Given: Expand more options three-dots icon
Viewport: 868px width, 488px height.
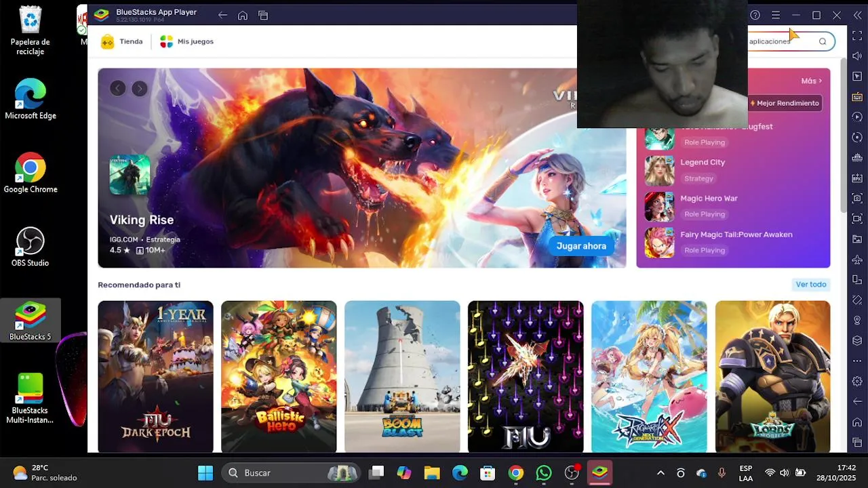Looking at the screenshot, I should [x=857, y=361].
